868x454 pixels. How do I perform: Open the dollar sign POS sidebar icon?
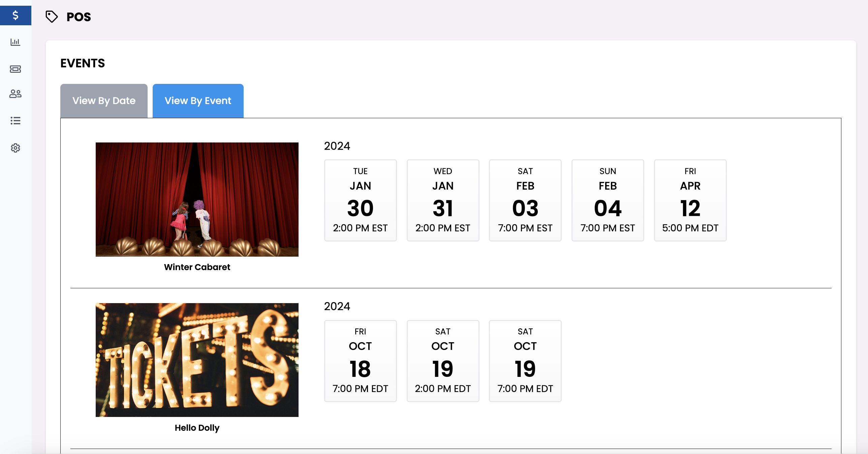(15, 15)
